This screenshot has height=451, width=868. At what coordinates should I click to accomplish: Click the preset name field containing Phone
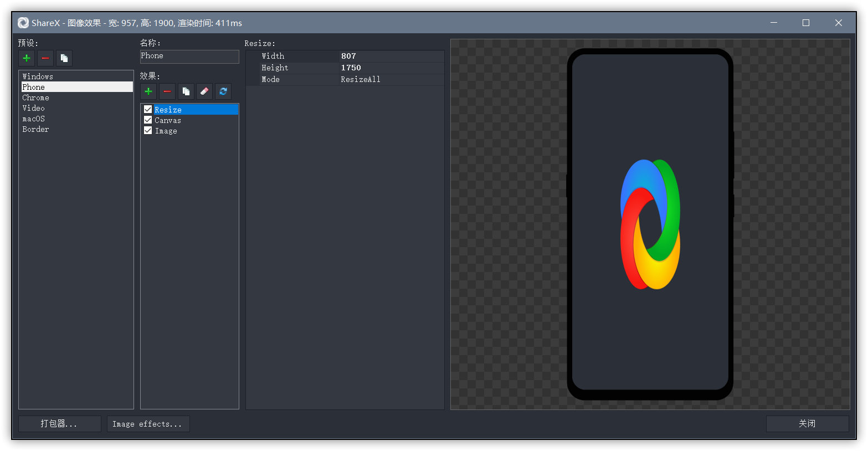189,57
